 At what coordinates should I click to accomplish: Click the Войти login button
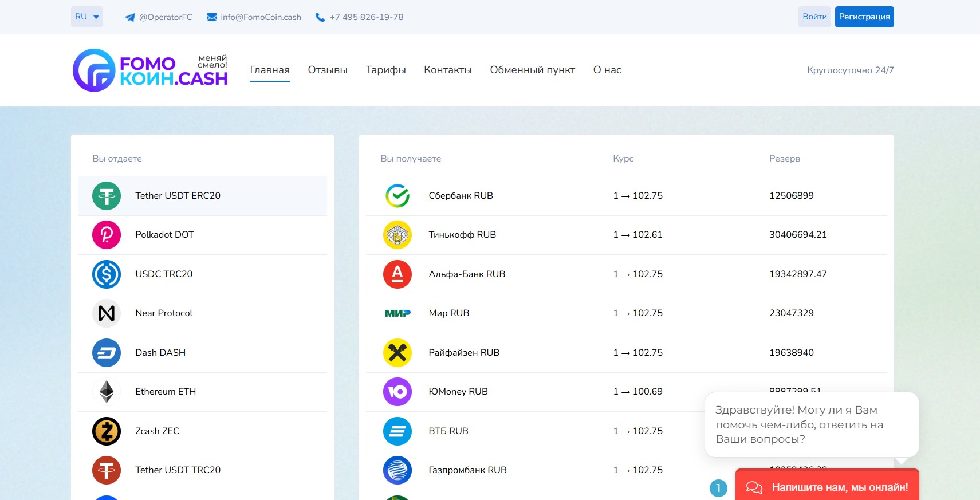pos(814,17)
